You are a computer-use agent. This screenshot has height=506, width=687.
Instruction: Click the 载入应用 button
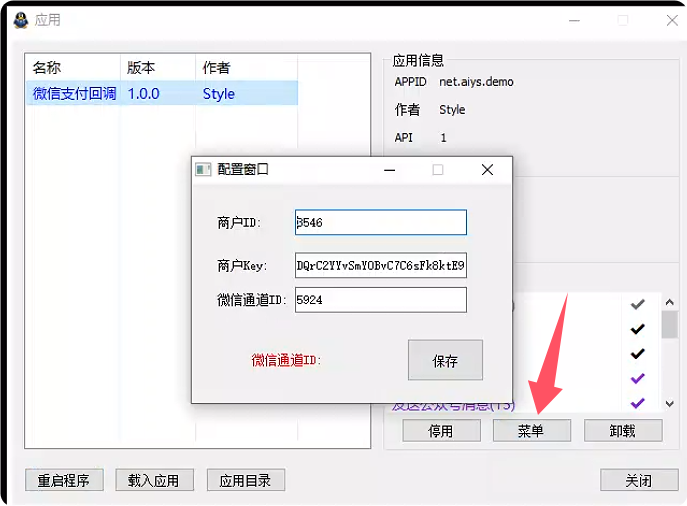click(x=154, y=480)
